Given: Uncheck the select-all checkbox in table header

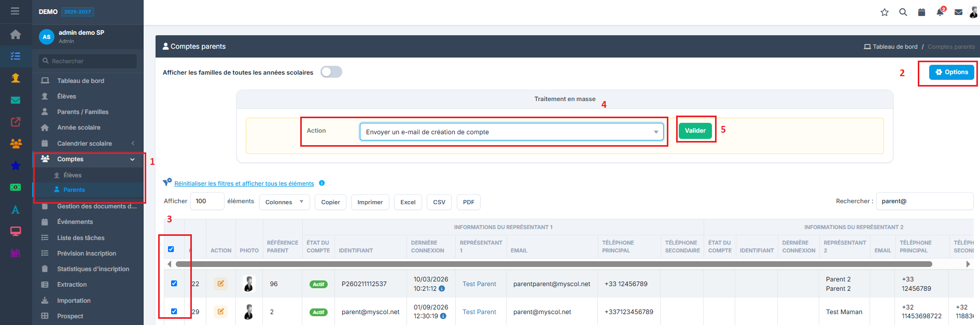Looking at the screenshot, I should [171, 249].
